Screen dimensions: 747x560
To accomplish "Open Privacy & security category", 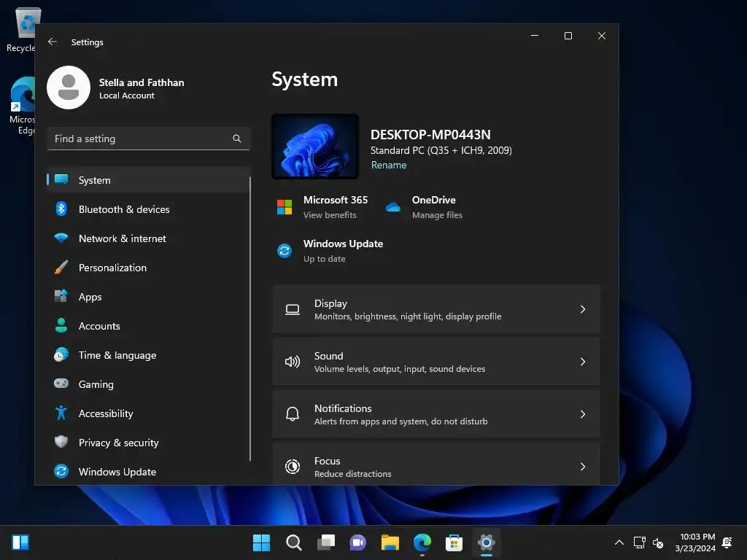I will pyautogui.click(x=147, y=443).
